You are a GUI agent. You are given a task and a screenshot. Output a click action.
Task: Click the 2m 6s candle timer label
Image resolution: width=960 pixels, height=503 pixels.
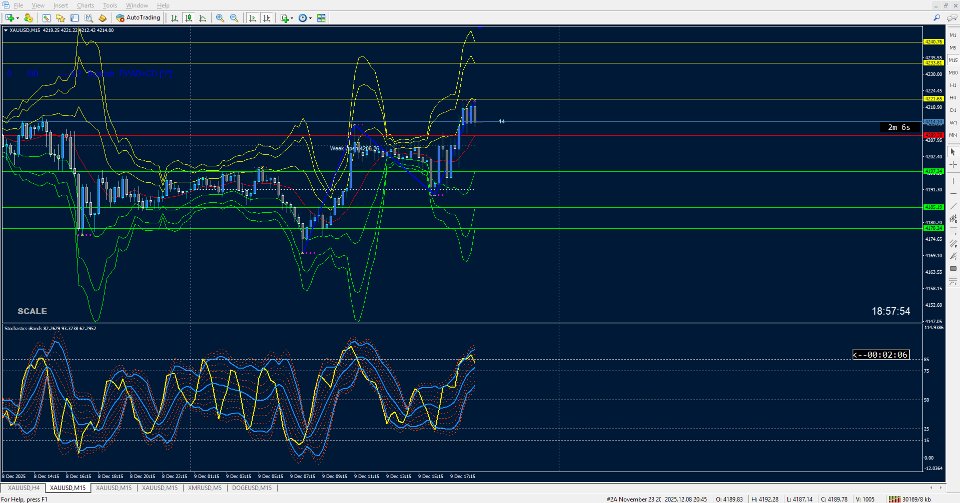899,127
